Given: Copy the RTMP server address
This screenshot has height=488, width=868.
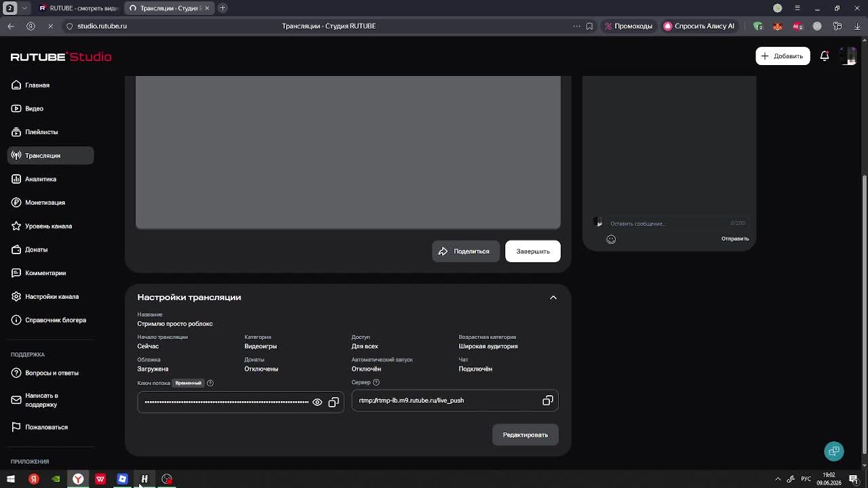Looking at the screenshot, I should (x=548, y=401).
